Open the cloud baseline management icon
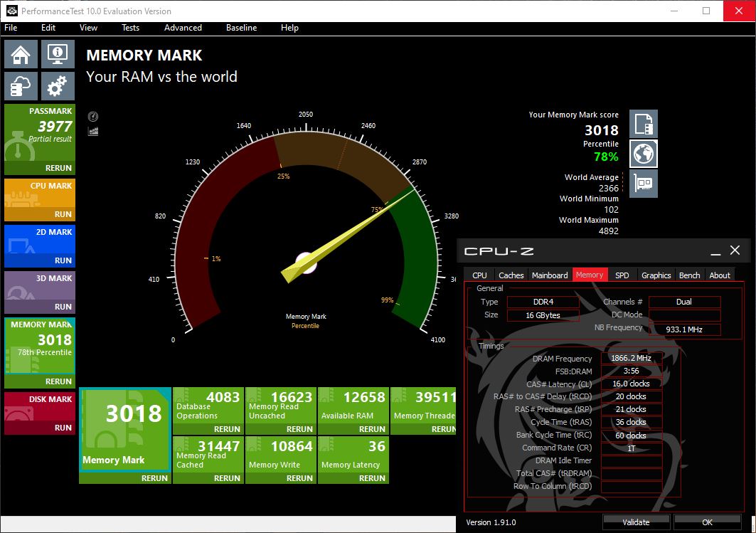The image size is (756, 533). tap(21, 86)
